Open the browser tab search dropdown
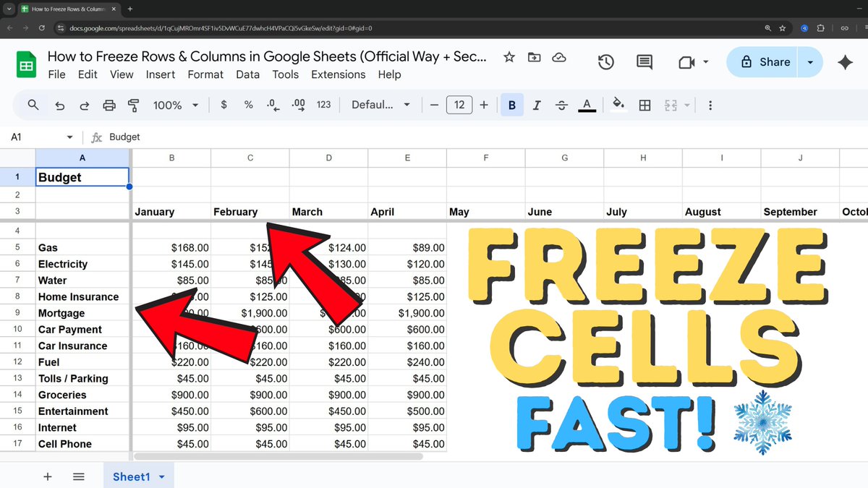Image resolution: width=868 pixels, height=488 pixels. pyautogui.click(x=8, y=9)
